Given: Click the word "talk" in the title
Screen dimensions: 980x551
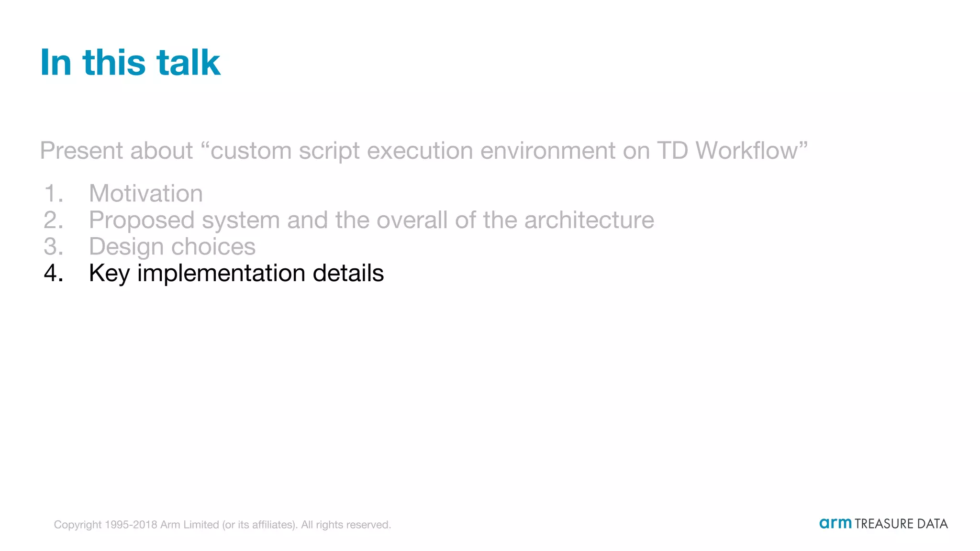Looking at the screenshot, I should point(188,62).
